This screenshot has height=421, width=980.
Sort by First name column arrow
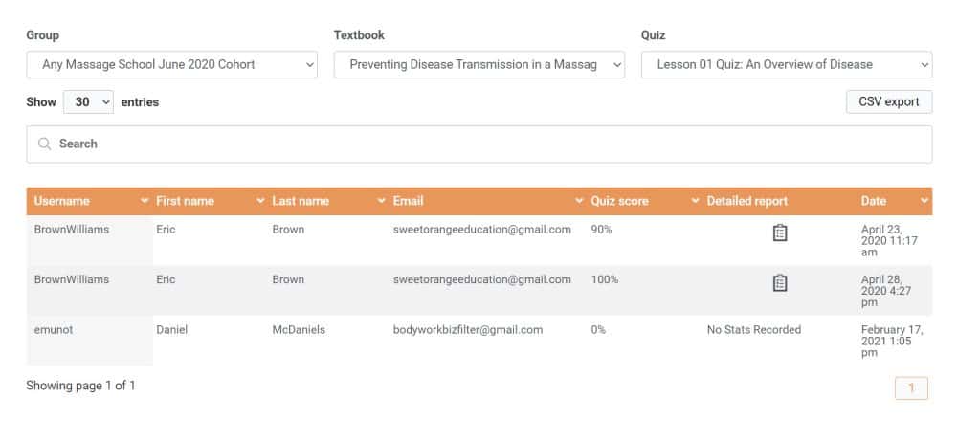(x=261, y=201)
